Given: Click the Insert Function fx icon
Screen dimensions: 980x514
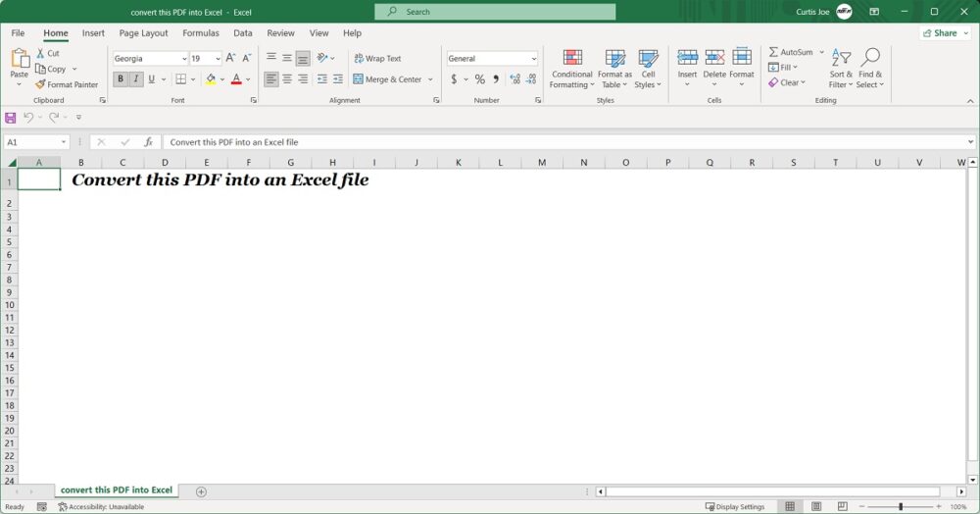Looking at the screenshot, I should (148, 142).
